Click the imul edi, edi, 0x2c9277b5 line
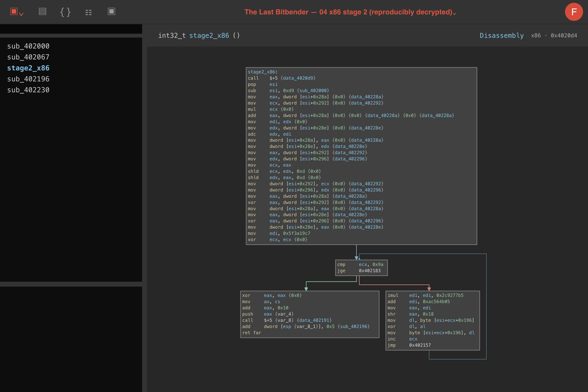 tap(425, 295)
